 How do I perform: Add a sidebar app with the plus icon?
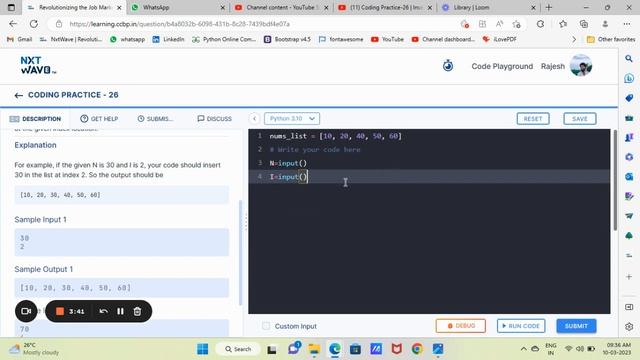tap(629, 277)
